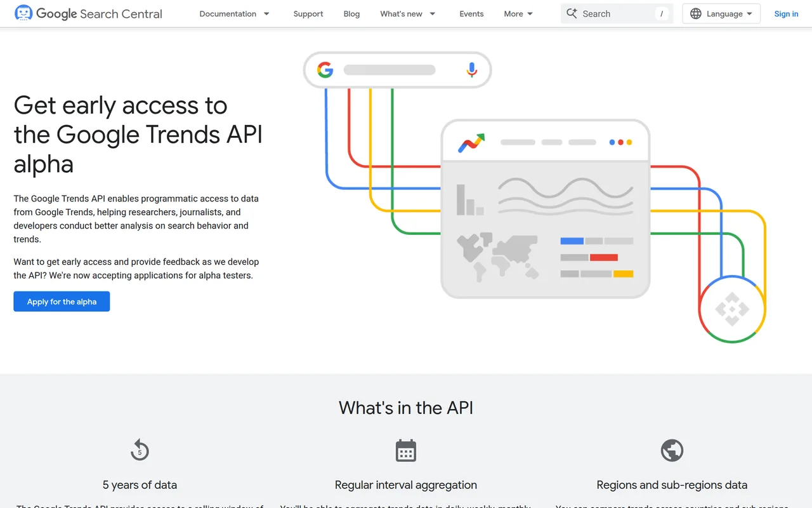The width and height of the screenshot is (812, 508).
Task: Click the "Regular interval aggregation" heading
Action: [406, 485]
